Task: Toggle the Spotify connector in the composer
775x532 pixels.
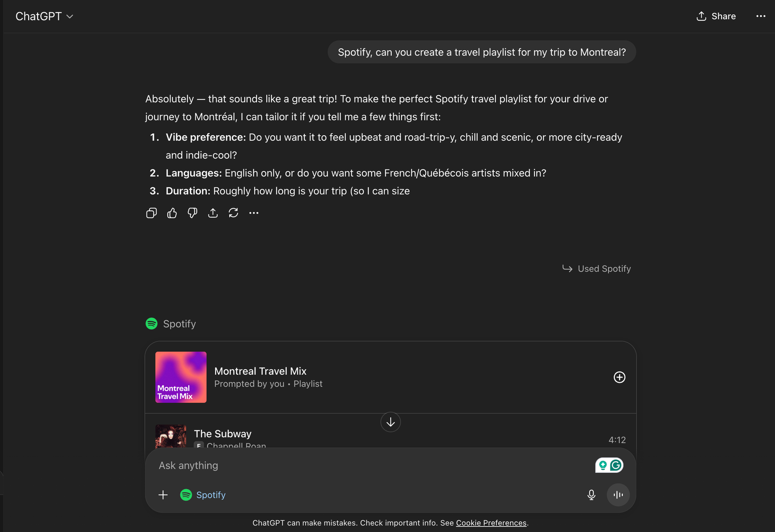Action: pyautogui.click(x=202, y=495)
